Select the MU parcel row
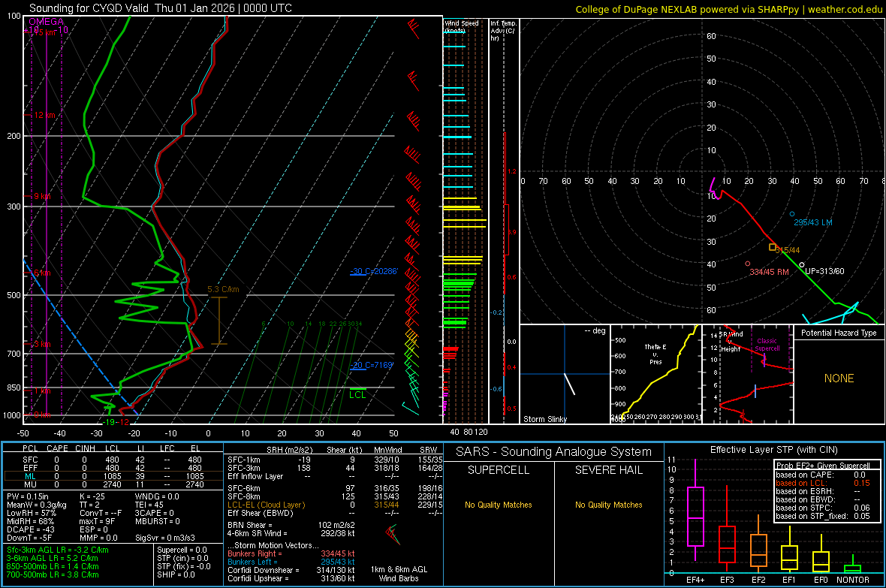 coord(113,484)
